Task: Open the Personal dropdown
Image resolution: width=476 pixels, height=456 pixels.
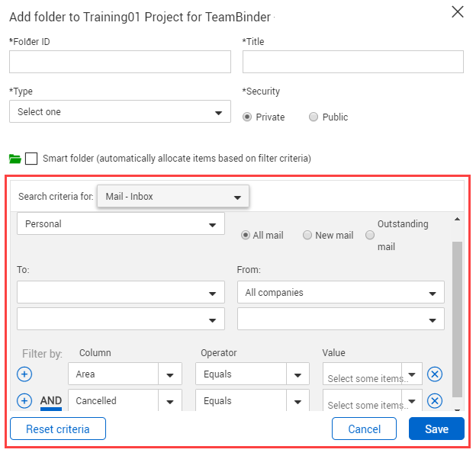Action: point(121,223)
